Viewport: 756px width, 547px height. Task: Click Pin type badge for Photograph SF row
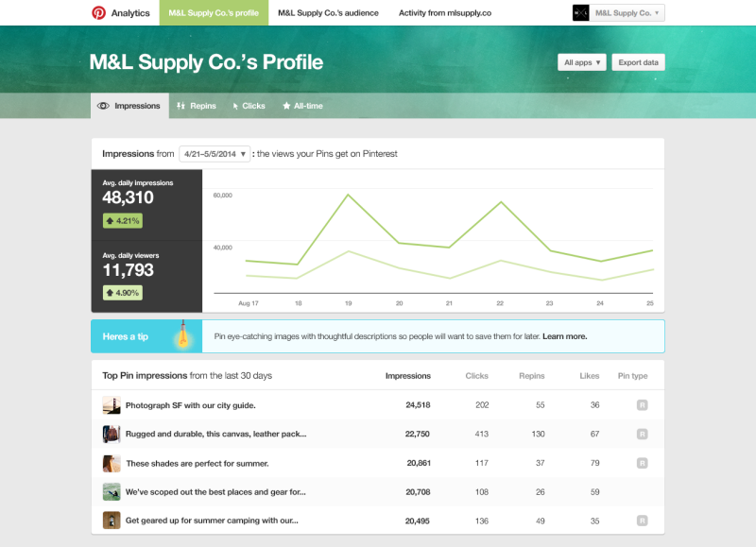(642, 405)
